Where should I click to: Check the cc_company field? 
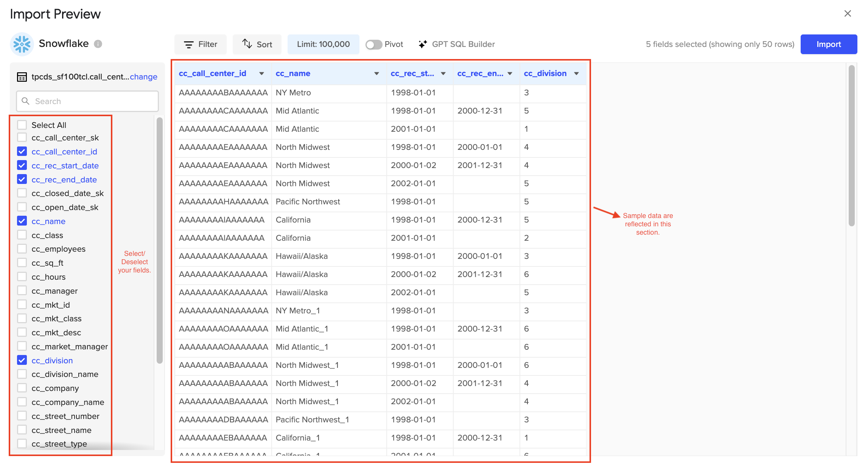(x=22, y=388)
